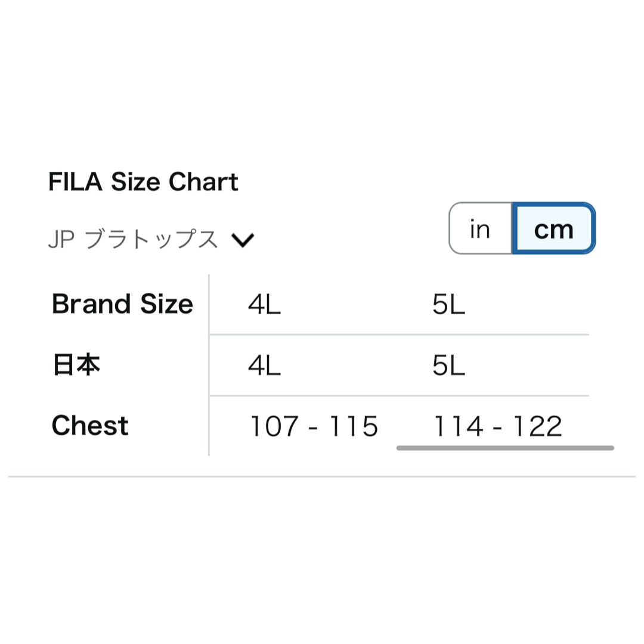Click the 'in' text in the unit switch
The width and height of the screenshot is (644, 644).
tap(480, 229)
